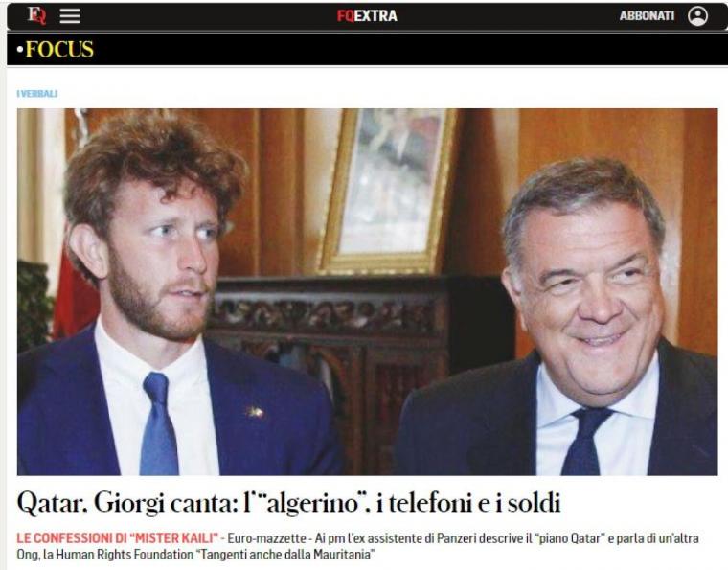Click the FQ EXTRA center logo
The image size is (728, 570).
click(367, 15)
